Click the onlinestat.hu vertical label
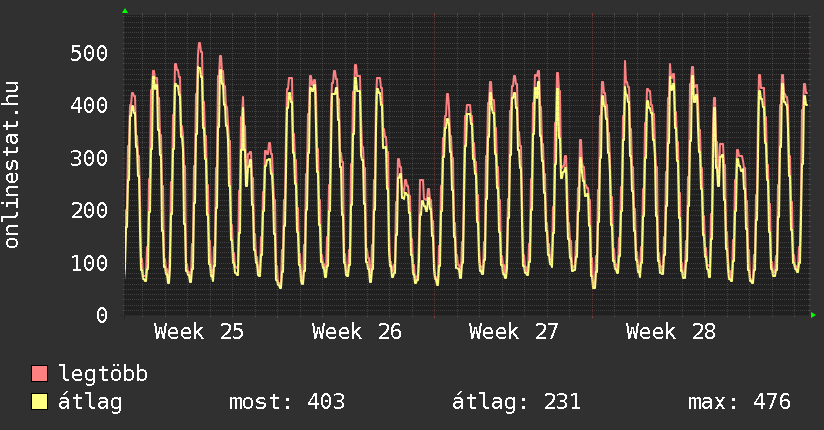The height and width of the screenshot is (430, 824). point(12,165)
